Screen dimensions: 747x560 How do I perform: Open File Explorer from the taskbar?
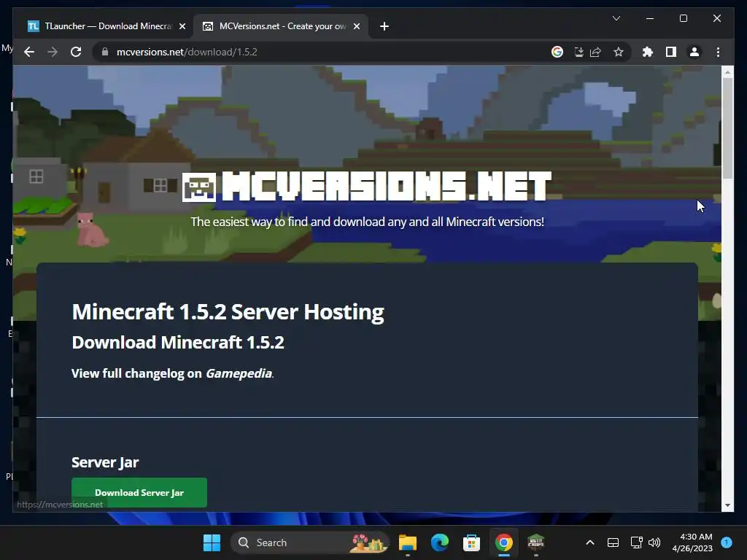coord(408,542)
